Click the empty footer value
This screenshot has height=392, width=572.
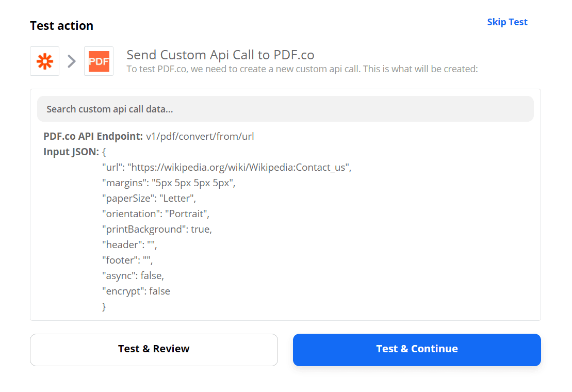coord(127,260)
